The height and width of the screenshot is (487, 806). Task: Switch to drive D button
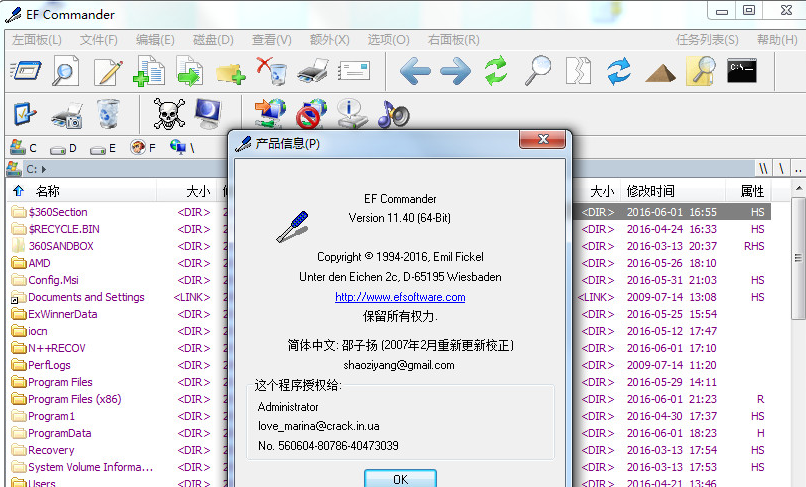(63, 149)
